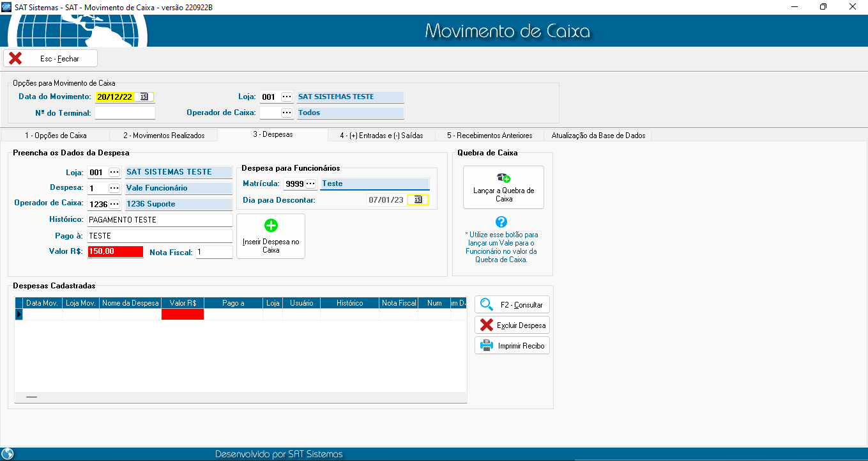Open Despesa lookup ellipsis button
Screen dimensions: 868x461
[114, 188]
